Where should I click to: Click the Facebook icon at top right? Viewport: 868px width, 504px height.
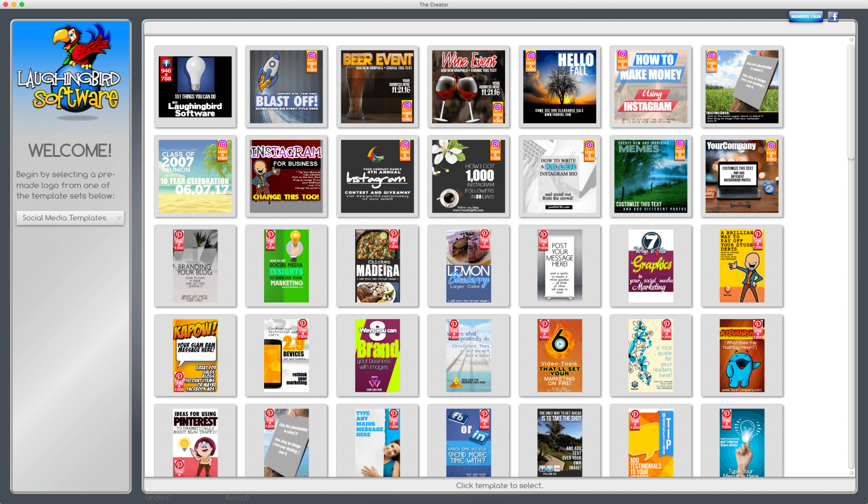click(833, 17)
